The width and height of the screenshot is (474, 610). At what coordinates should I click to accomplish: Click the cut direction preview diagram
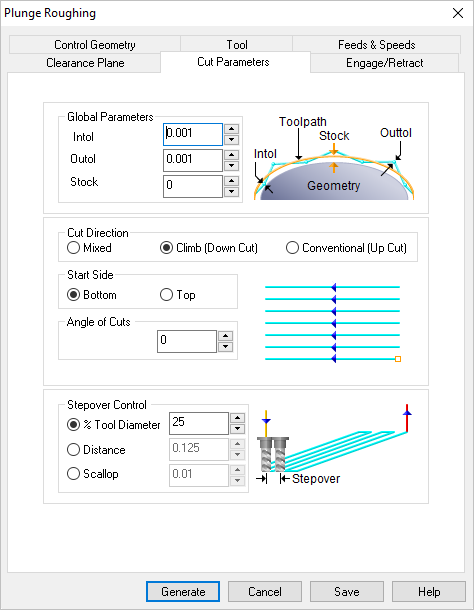(x=333, y=323)
